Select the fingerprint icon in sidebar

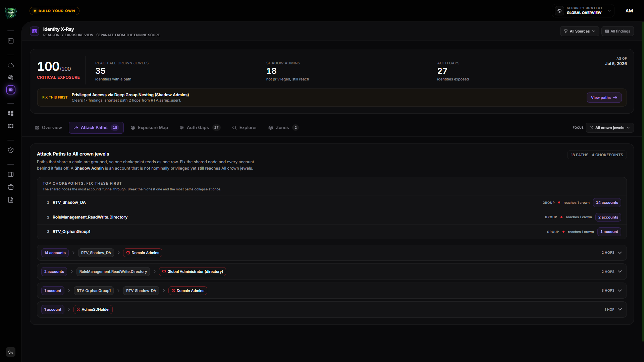tap(11, 78)
